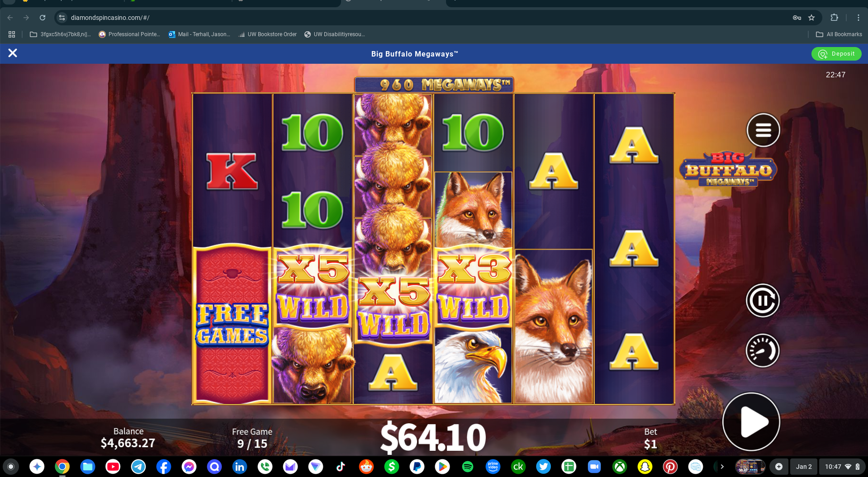868x477 pixels.
Task: Reload the casino page
Action: pos(43,18)
